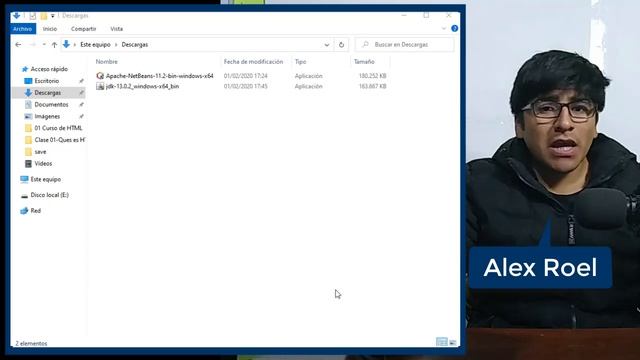The image size is (640, 360).
Task: Open the Vista ribbon tab
Action: 116,29
